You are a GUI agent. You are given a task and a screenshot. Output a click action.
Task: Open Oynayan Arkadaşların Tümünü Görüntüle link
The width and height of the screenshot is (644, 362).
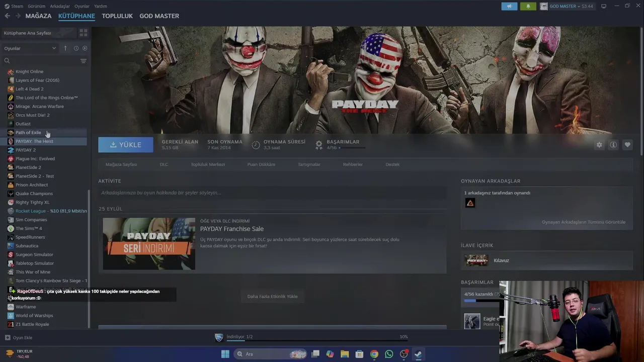(x=584, y=222)
